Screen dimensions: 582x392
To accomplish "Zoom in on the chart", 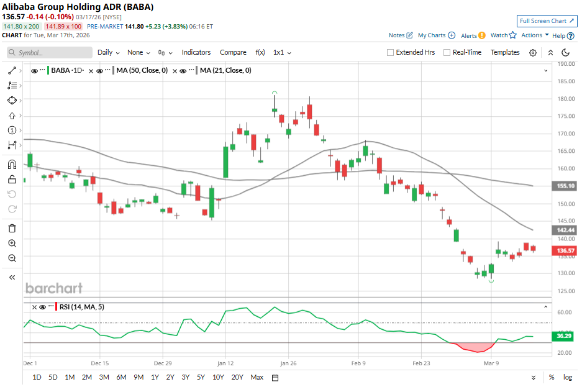I will [x=12, y=243].
